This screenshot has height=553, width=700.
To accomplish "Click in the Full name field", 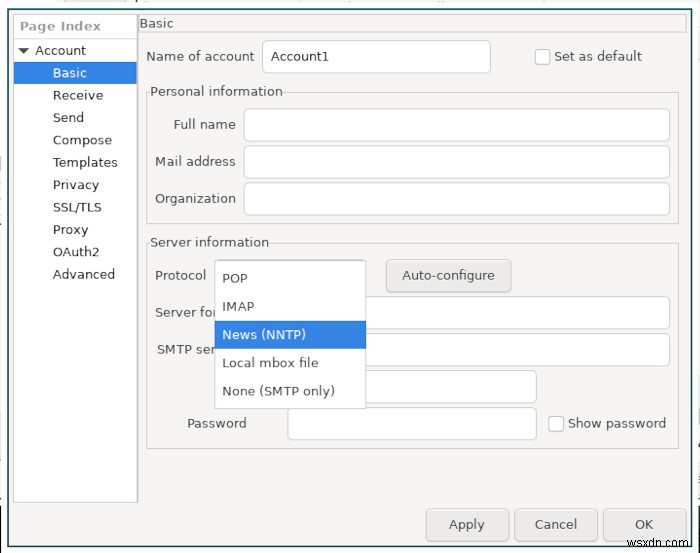I will 456,125.
